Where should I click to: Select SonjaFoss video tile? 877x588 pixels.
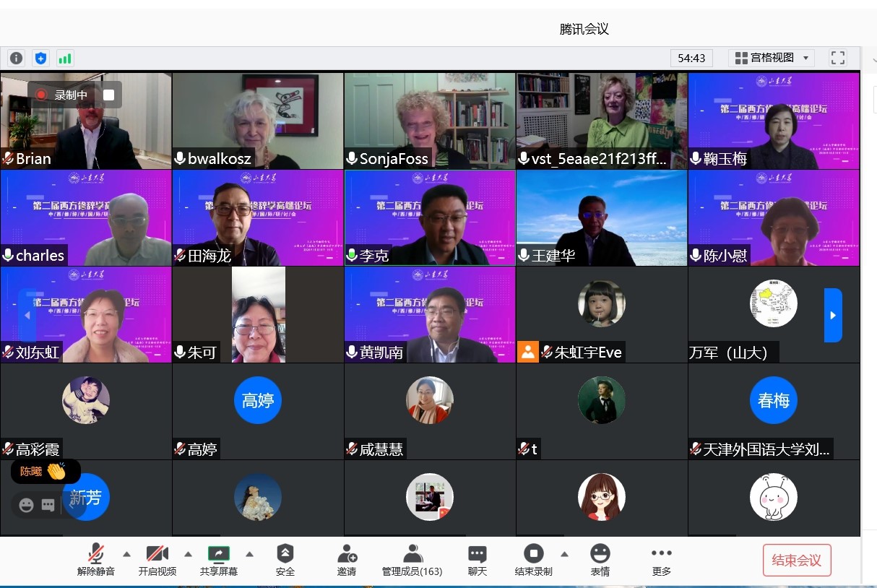[x=430, y=121]
